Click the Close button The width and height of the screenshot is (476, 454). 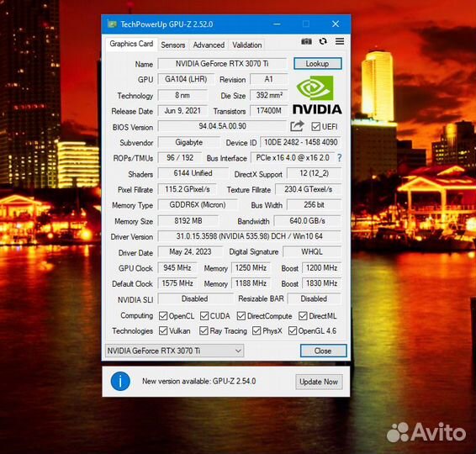[x=323, y=351]
